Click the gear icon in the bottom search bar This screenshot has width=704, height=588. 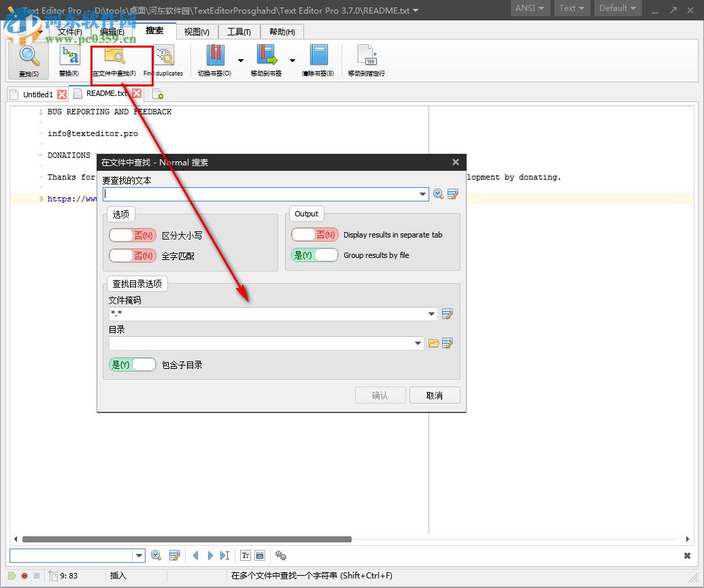[x=281, y=555]
